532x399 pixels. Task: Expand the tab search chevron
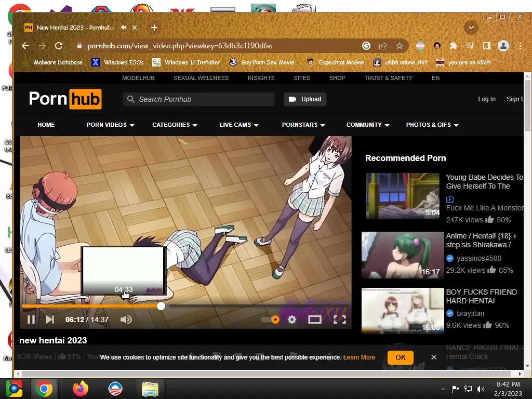[x=471, y=28]
